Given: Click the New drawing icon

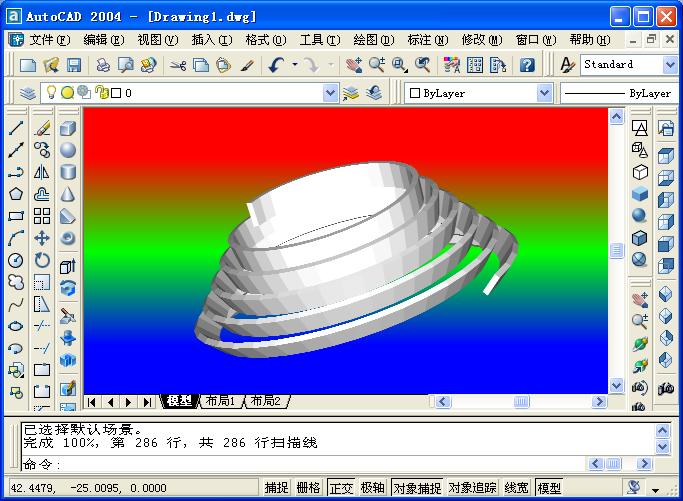Looking at the screenshot, I should click(28, 65).
